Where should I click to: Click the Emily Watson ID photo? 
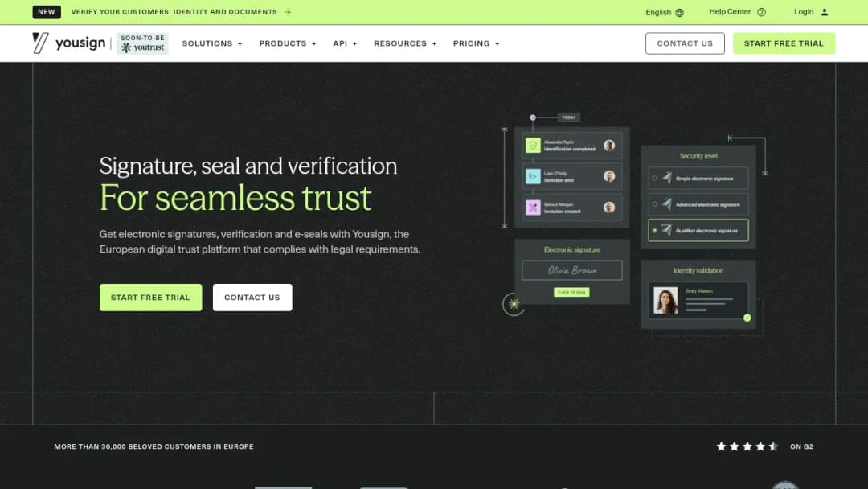point(665,300)
